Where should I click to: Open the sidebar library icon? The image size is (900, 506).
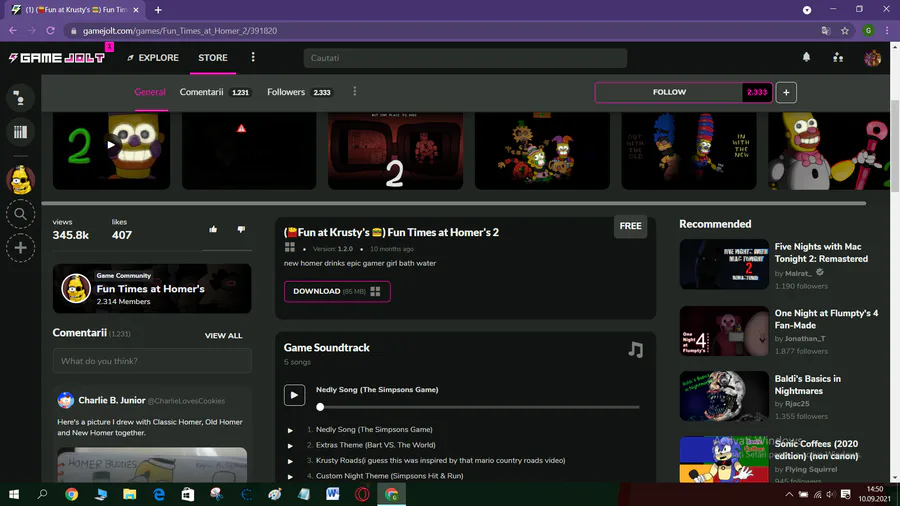20,133
